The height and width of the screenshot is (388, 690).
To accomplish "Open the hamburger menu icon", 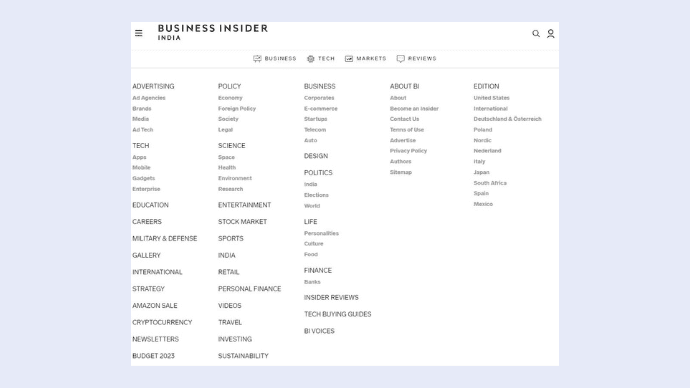I will point(139,33).
